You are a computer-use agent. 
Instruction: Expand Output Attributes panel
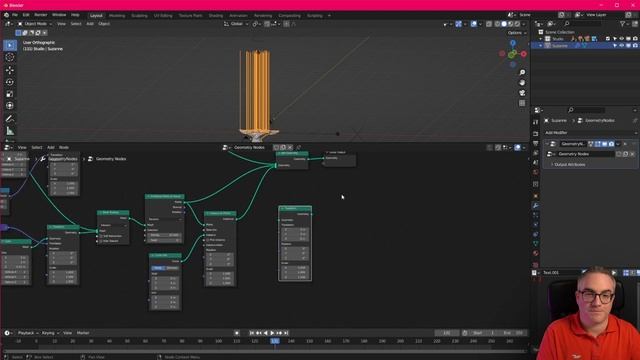click(569, 164)
